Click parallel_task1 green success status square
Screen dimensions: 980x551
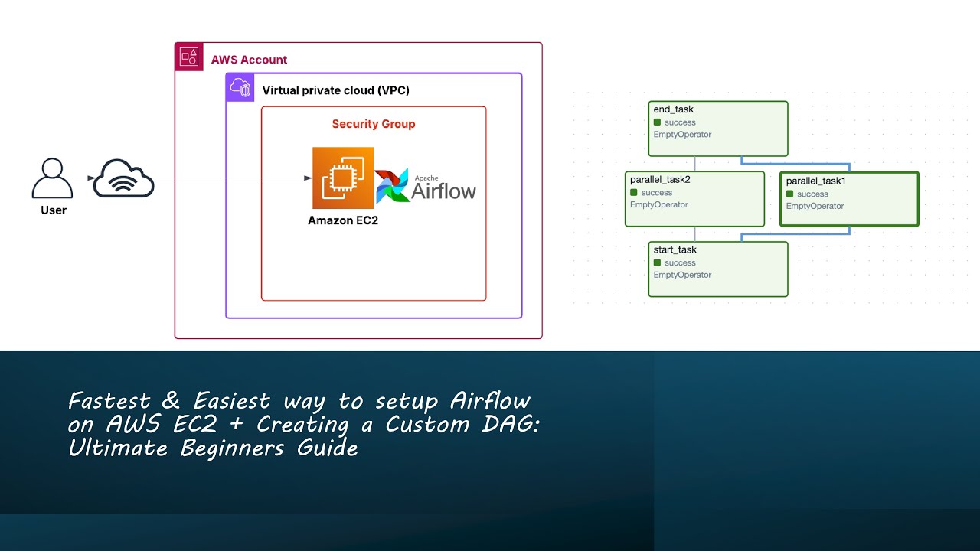click(x=790, y=194)
